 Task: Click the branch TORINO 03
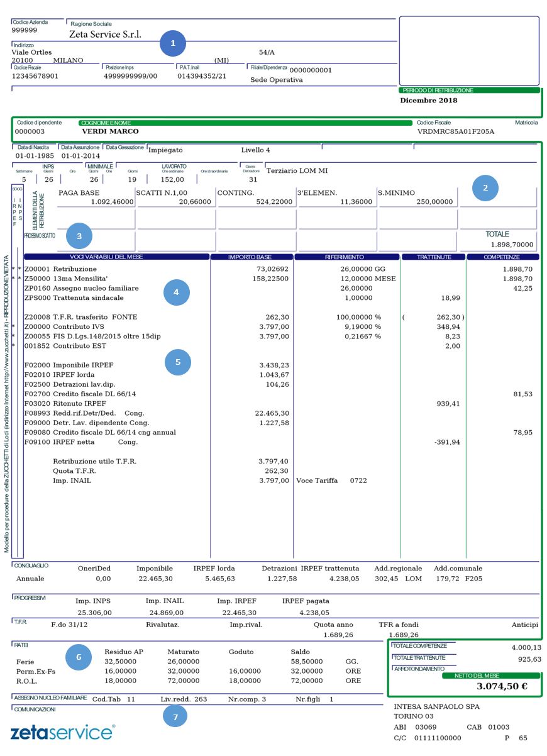(416, 716)
